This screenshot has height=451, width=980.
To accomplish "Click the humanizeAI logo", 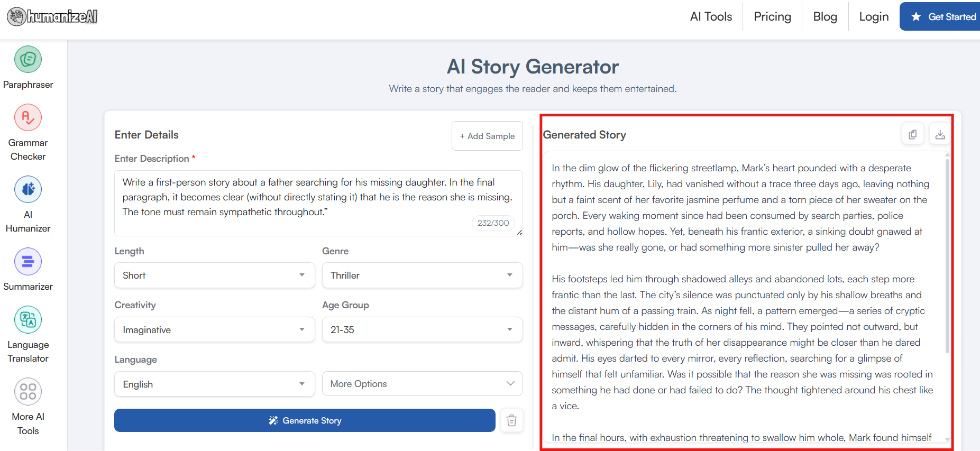I will [x=52, y=17].
